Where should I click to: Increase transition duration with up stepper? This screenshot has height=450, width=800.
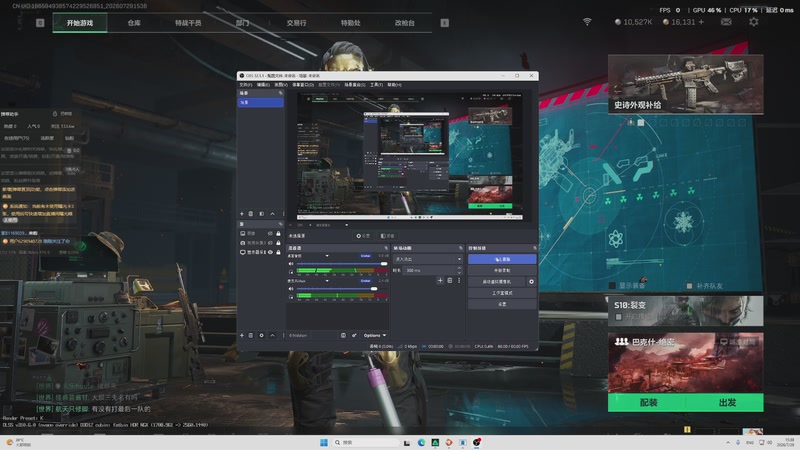(x=459, y=268)
